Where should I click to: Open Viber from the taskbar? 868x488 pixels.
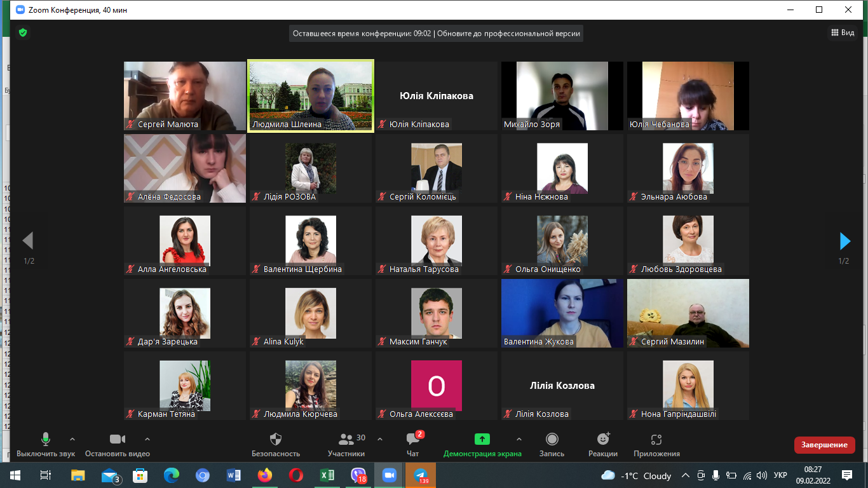point(358,475)
